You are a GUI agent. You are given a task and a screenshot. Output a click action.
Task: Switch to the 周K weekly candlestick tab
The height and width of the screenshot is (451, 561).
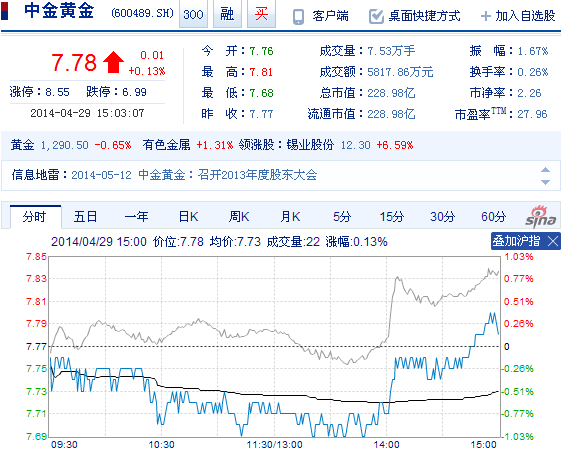239,217
